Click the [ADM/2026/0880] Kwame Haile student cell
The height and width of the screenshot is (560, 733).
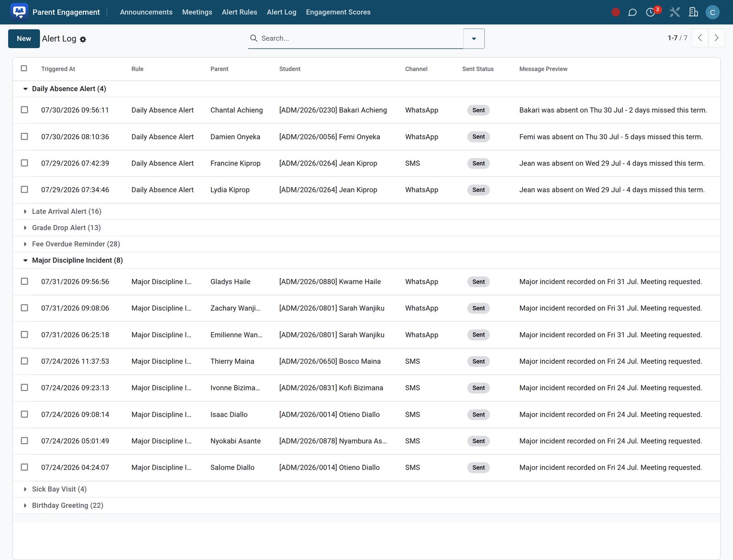330,281
